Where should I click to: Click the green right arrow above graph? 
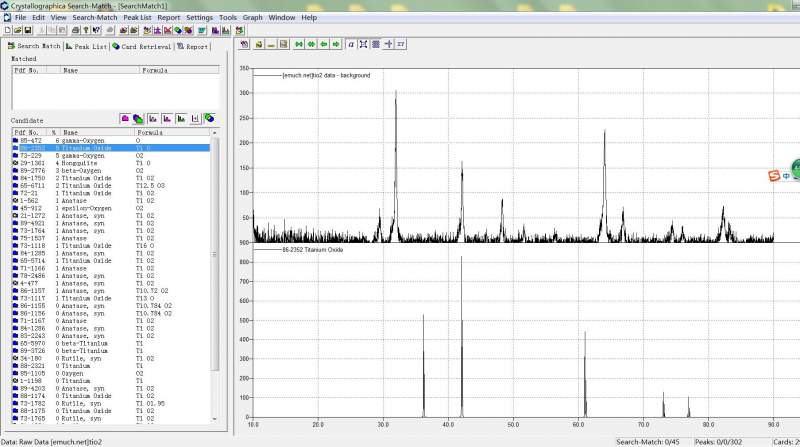click(337, 45)
